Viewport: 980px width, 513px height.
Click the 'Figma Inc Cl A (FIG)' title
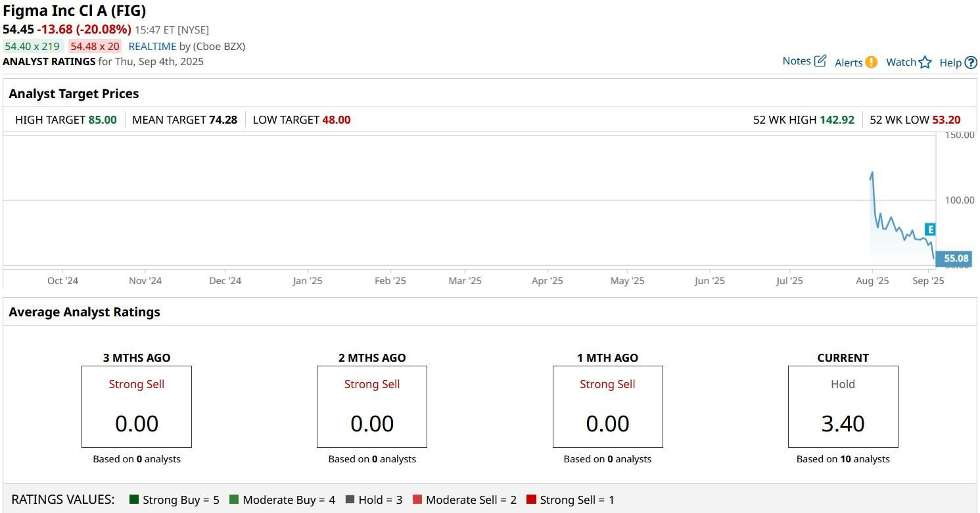click(x=74, y=11)
